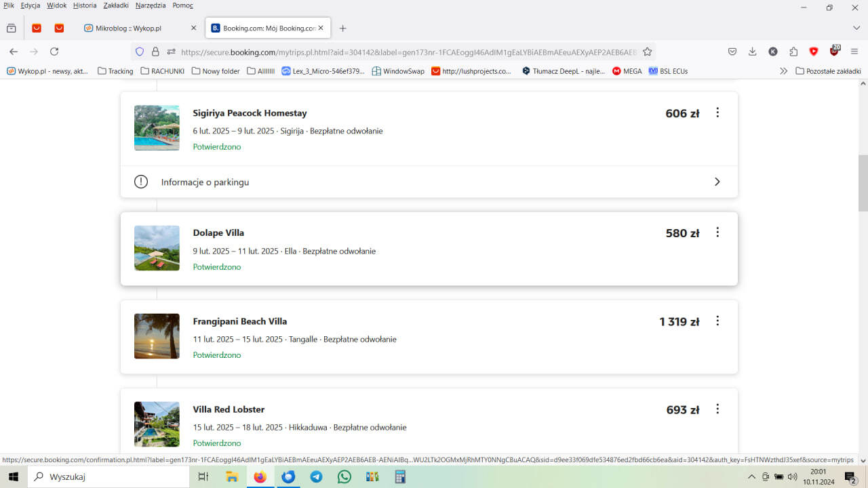The width and height of the screenshot is (868, 488).
Task: Open the Historia menu
Action: click(85, 5)
